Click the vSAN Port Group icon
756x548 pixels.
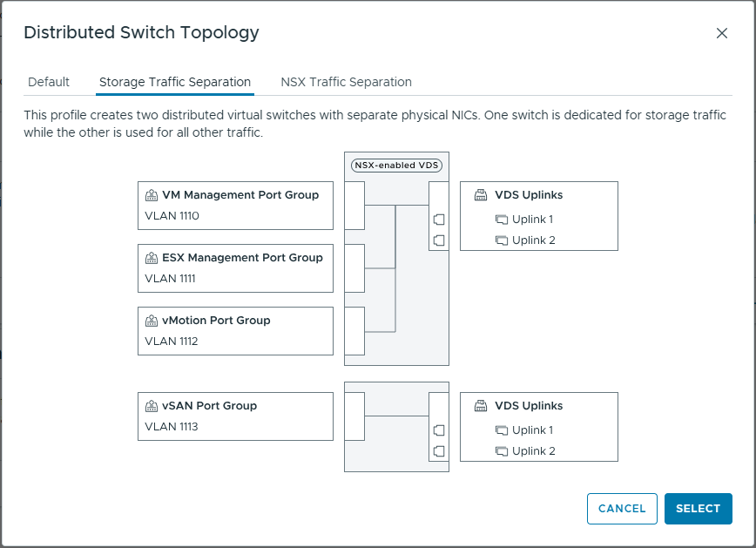coord(152,406)
